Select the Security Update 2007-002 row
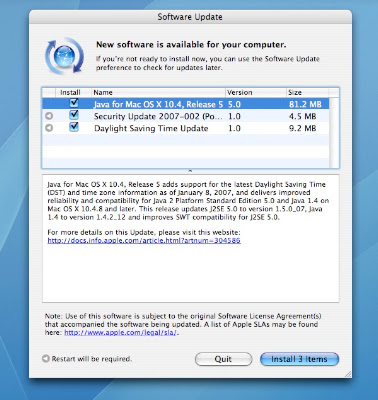Viewport: 378px width, 400px height. (x=186, y=116)
